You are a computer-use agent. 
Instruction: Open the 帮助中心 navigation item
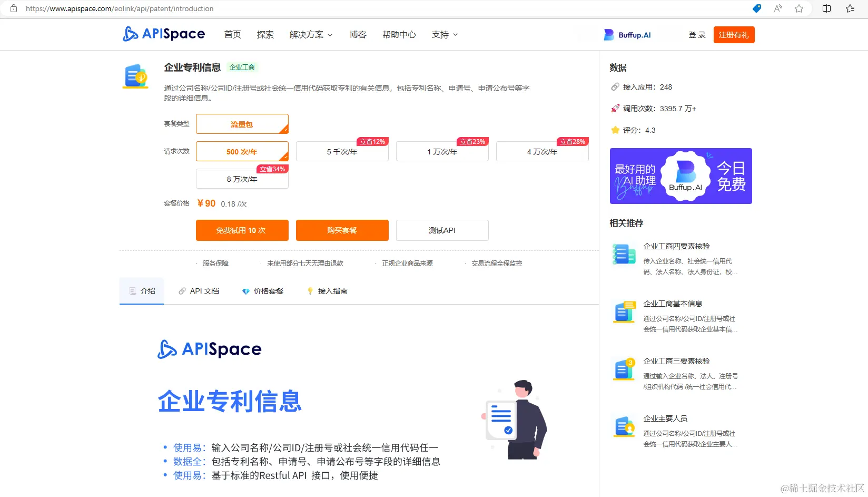point(399,35)
